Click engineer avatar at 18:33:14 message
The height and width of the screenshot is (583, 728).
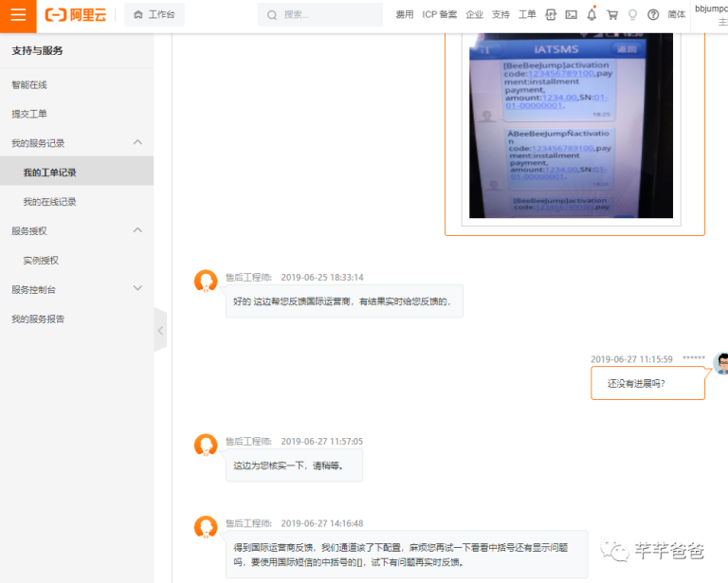(x=206, y=282)
